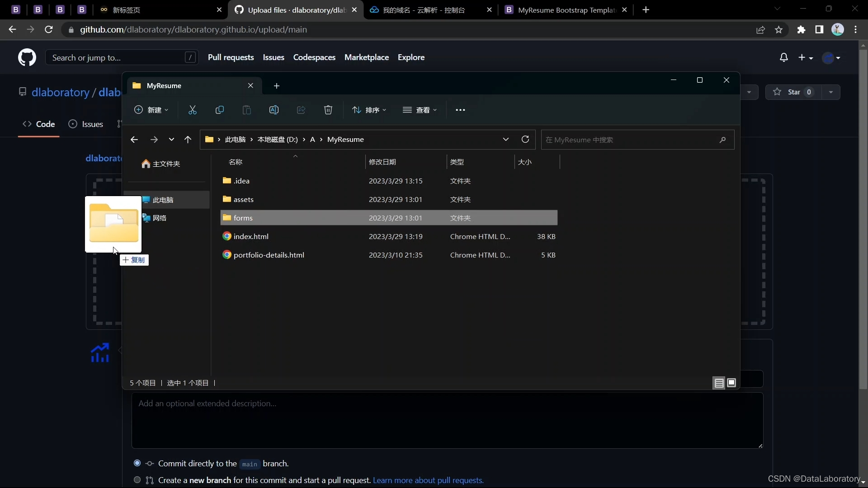This screenshot has width=868, height=488.
Task: Open Chrome extensions puzzle icon
Action: 801,29
